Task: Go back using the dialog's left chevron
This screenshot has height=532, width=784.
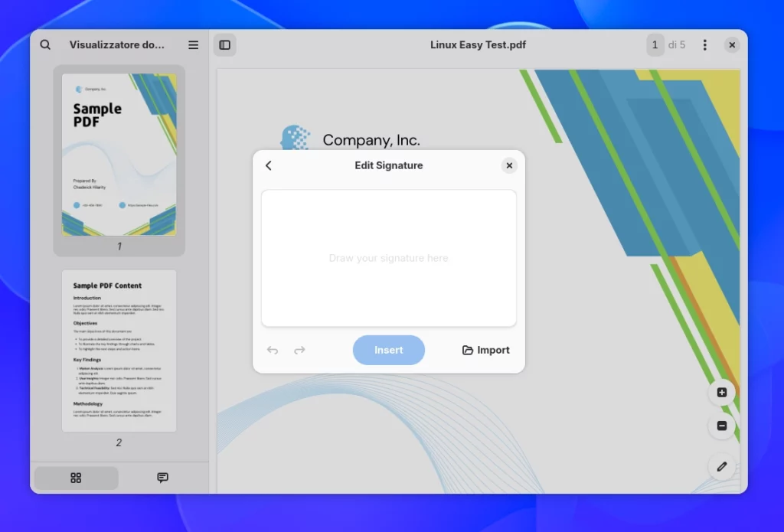Action: click(269, 165)
